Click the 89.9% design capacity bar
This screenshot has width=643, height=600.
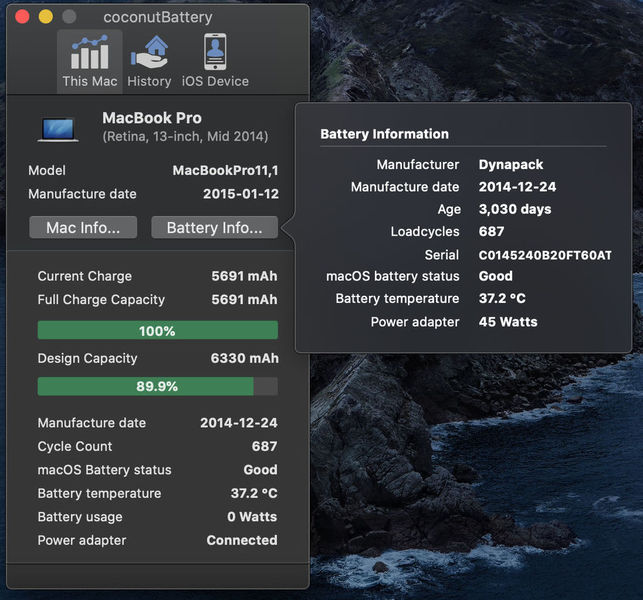click(157, 386)
